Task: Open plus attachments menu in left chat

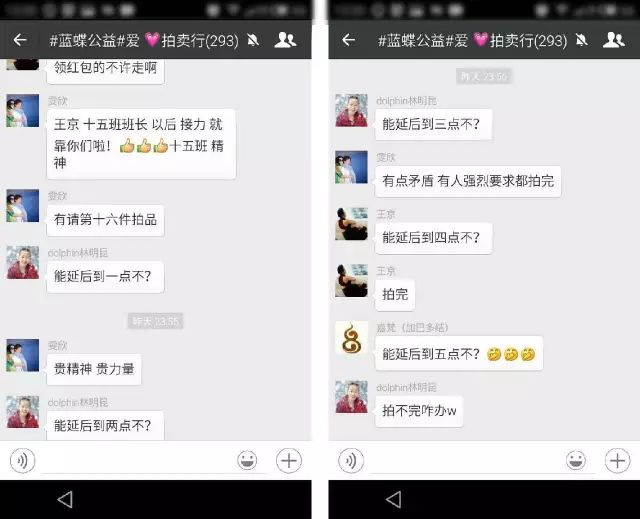Action: (x=289, y=461)
